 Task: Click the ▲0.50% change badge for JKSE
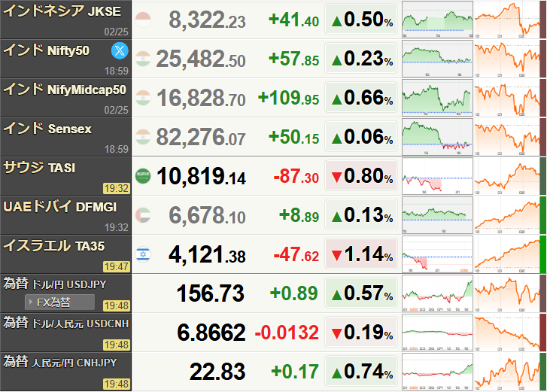pyautogui.click(x=361, y=19)
